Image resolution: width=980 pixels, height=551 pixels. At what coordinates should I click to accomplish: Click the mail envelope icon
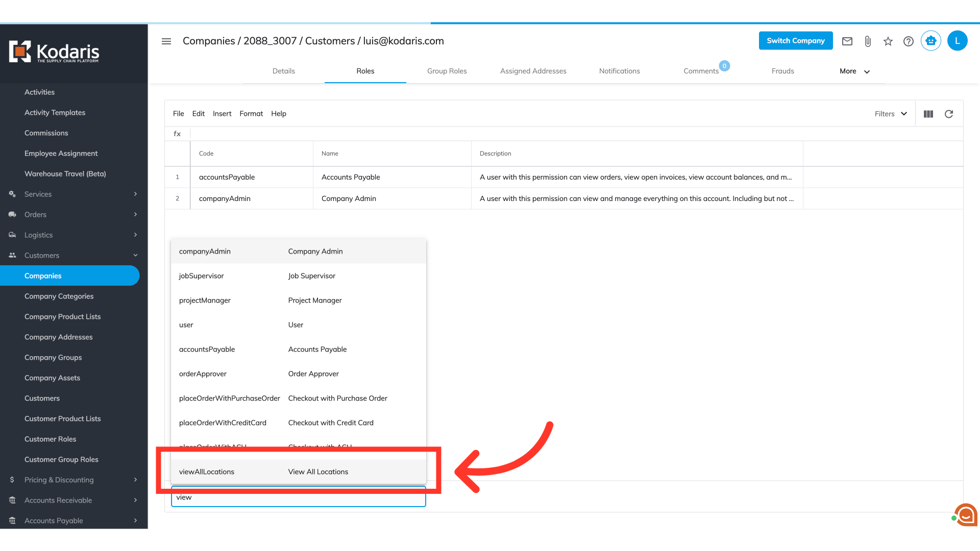point(847,41)
